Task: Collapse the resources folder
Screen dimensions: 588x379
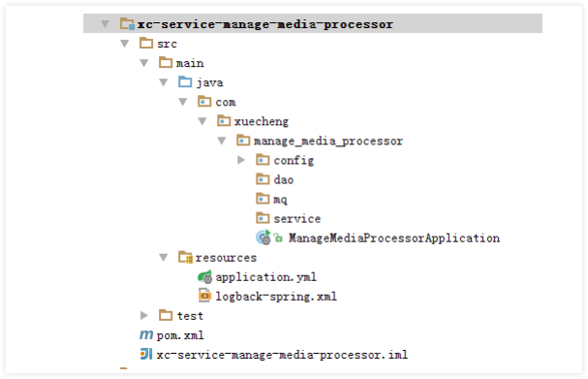Action: [x=164, y=258]
